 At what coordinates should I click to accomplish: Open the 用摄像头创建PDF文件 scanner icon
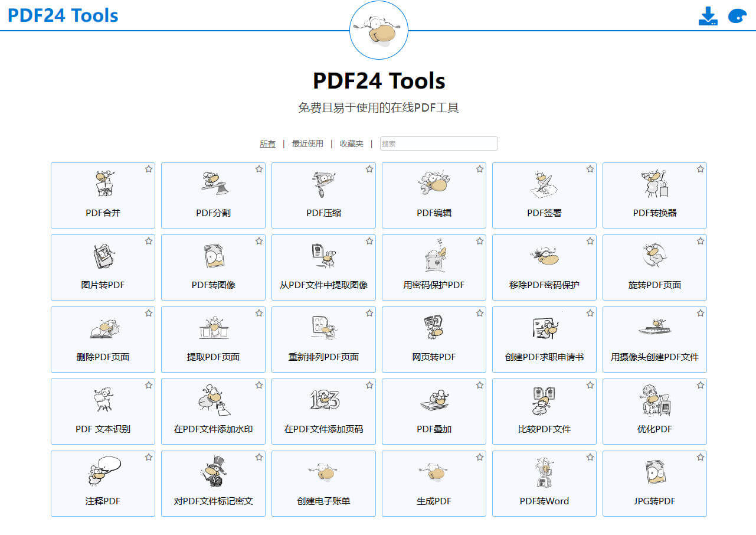pos(654,327)
